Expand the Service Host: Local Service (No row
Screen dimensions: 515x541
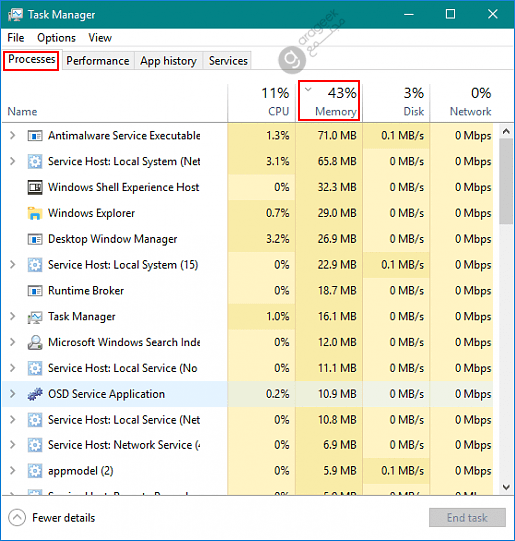point(12,368)
